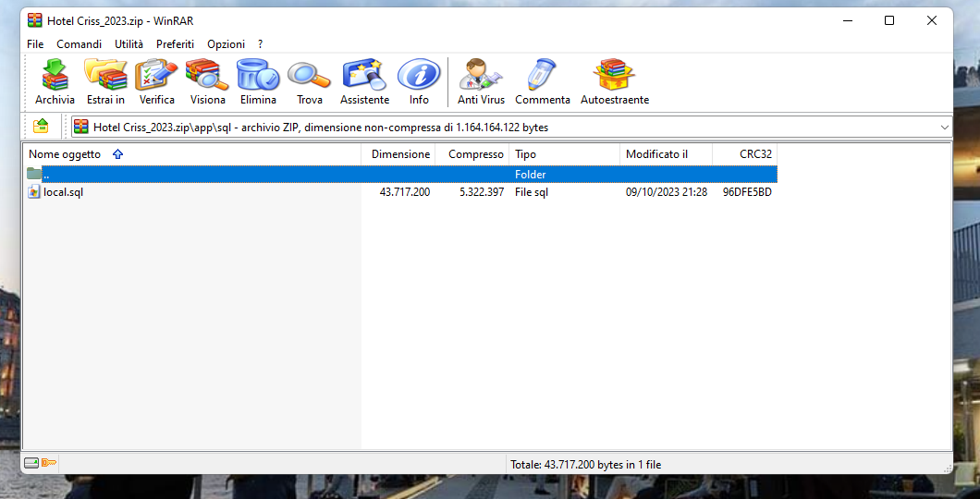Click the 43.717.200 size value
This screenshot has height=499, width=980.
coord(404,192)
